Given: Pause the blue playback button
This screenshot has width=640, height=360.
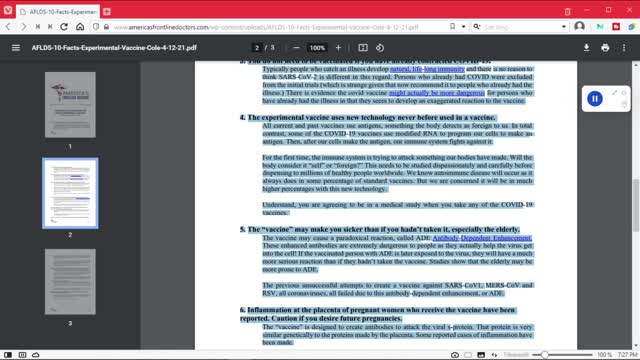Looking at the screenshot, I should 595,98.
